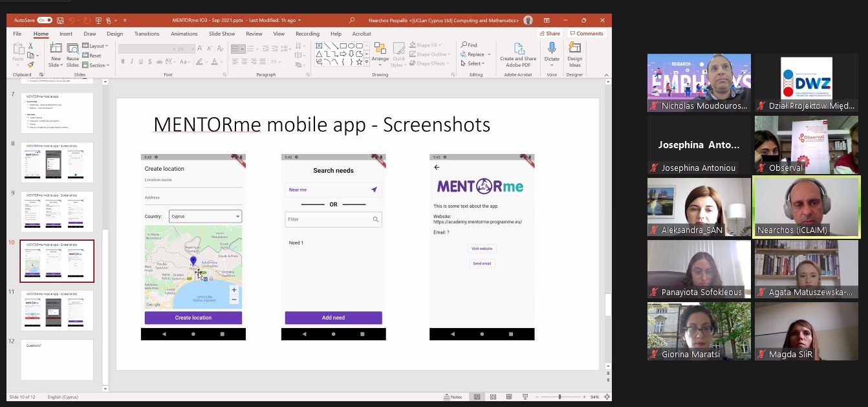
Task: Click the Reset slide button
Action: point(92,56)
